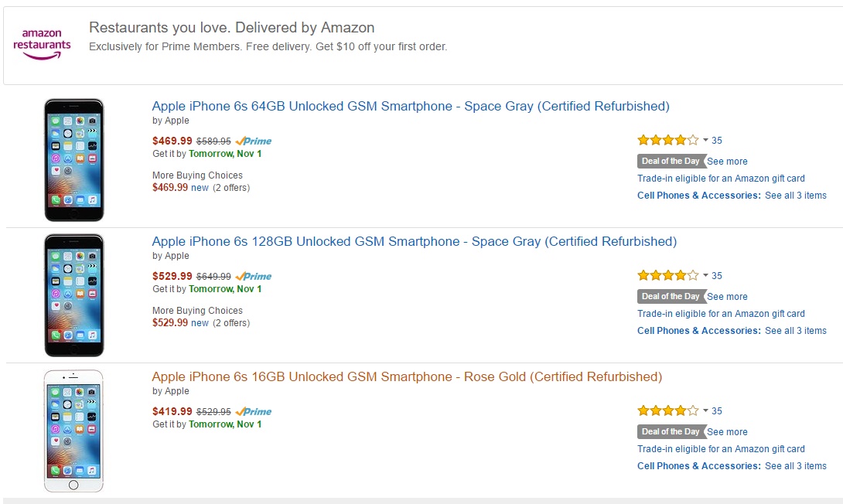Click Prime badge on 64GB iPhone listing
Viewport: 843px width, 504px height.
254,141
